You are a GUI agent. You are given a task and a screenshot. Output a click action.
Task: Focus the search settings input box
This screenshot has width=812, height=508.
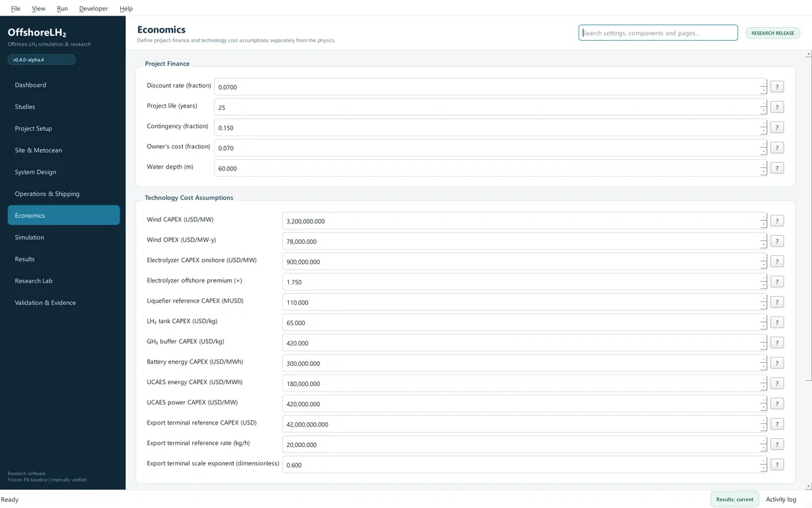(x=658, y=33)
